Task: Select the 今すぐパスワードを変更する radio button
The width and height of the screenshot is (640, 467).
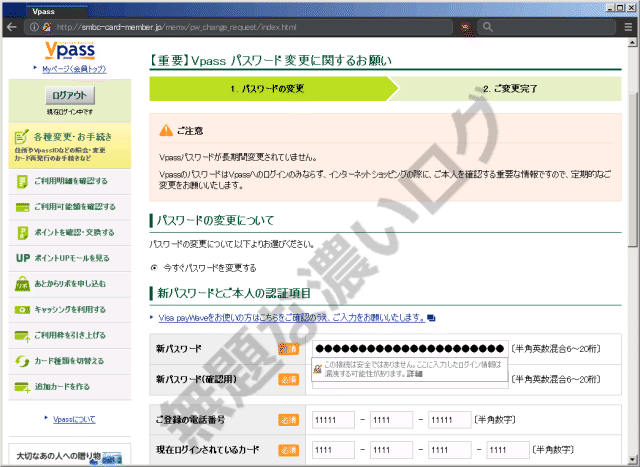Action: (154, 268)
